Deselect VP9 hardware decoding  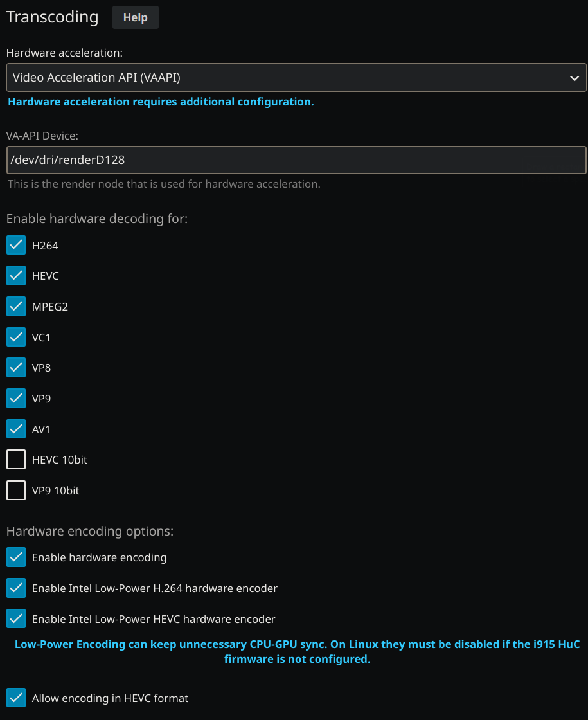pos(16,399)
